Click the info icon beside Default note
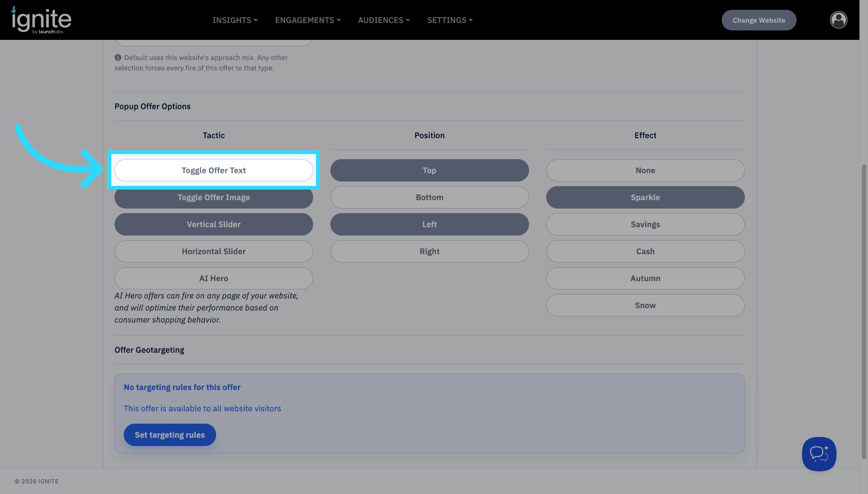868x494 pixels. tap(118, 57)
